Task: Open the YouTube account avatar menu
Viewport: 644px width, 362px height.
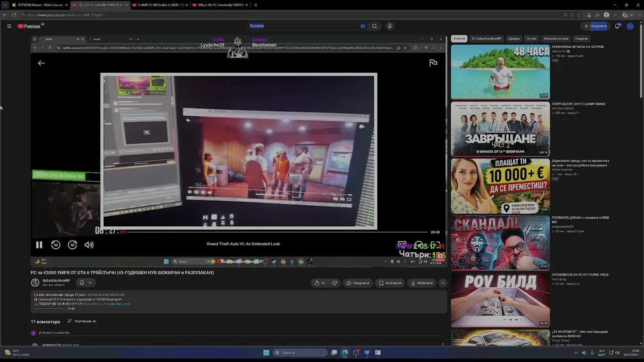Action: click(x=630, y=26)
